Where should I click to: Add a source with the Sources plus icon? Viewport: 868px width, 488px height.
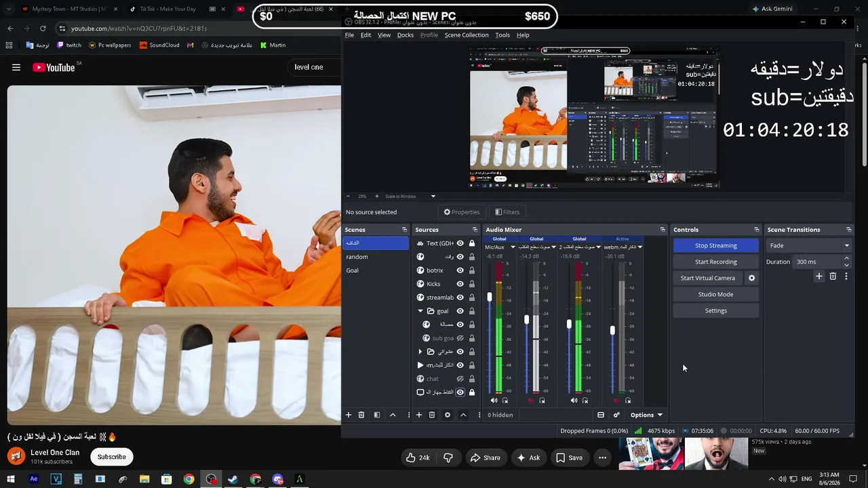tap(419, 415)
